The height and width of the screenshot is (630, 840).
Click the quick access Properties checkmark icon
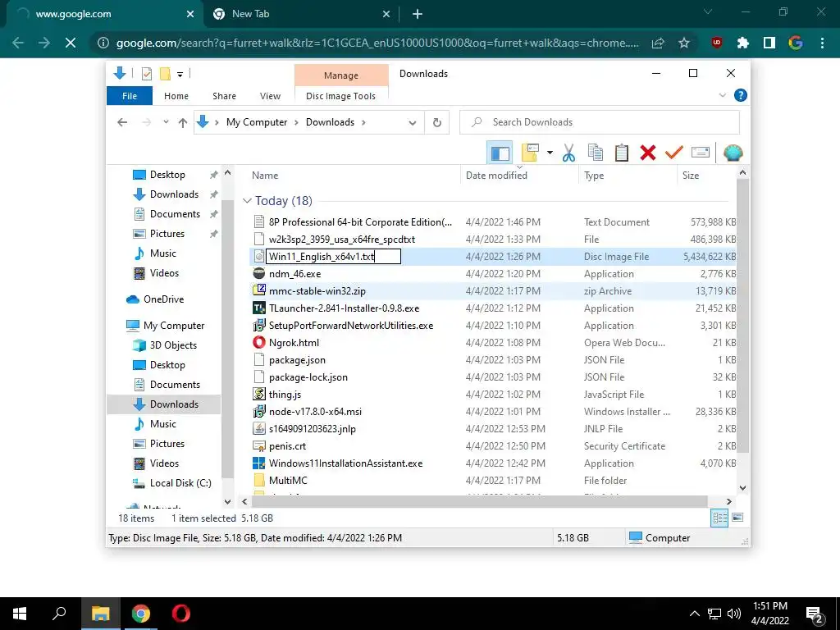(146, 74)
